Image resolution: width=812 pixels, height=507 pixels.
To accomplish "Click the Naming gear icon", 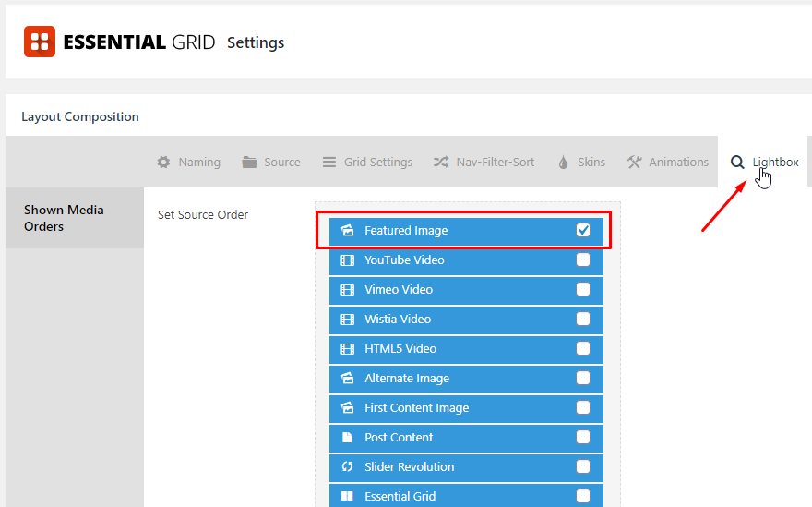I will click(x=163, y=163).
